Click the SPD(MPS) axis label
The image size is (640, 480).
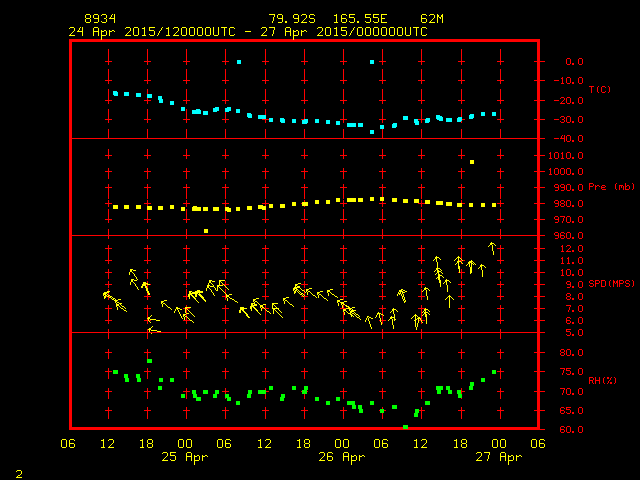click(x=611, y=283)
